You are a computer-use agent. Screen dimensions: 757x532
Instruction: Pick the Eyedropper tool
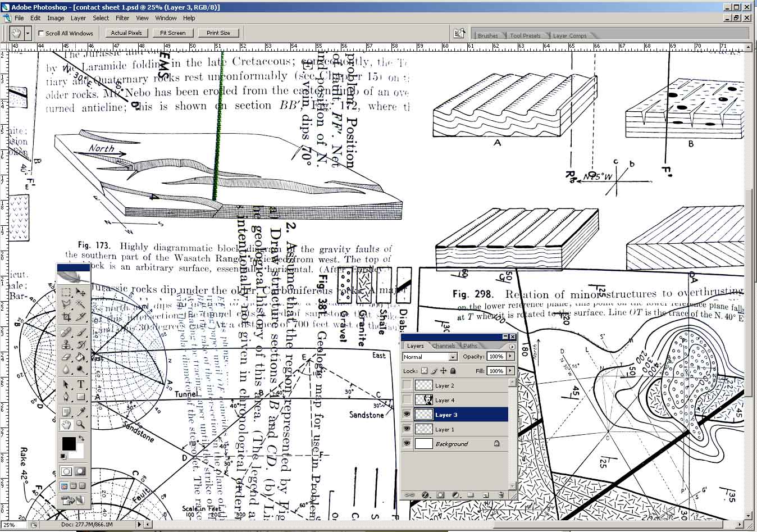(x=81, y=412)
